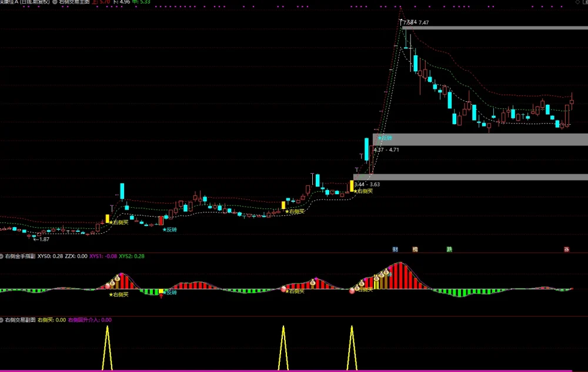This screenshot has width=588, height=372.
Task: Click the 3.44 - 3.63 gray price zone band
Action: click(470, 177)
